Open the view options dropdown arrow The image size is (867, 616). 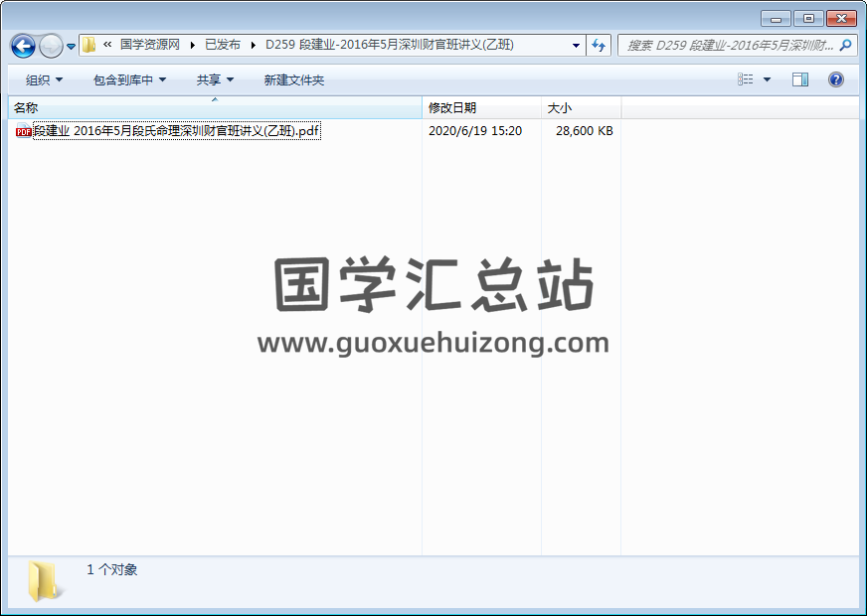pyautogui.click(x=767, y=79)
